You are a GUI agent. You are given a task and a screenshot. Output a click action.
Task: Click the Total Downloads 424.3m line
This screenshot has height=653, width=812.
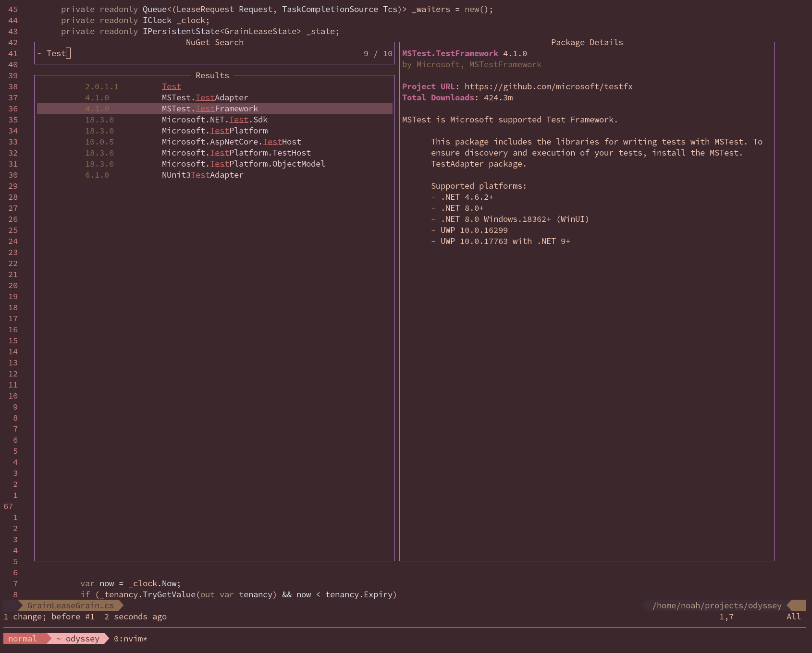pos(457,97)
